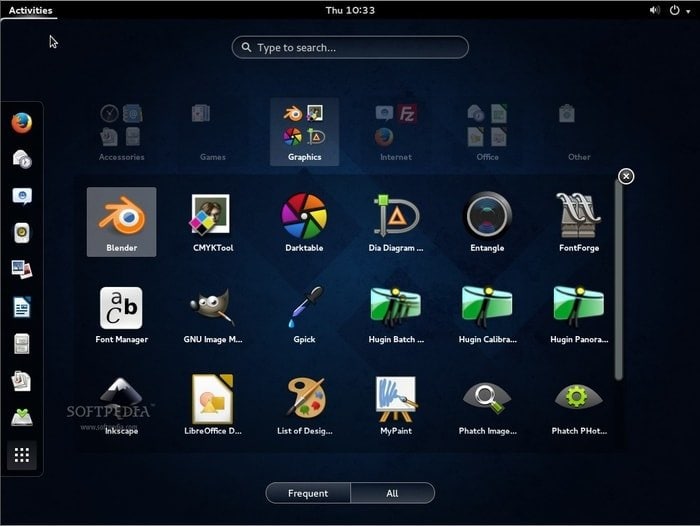Collapse the Graphics app folder
700x526 pixels.
(x=304, y=132)
